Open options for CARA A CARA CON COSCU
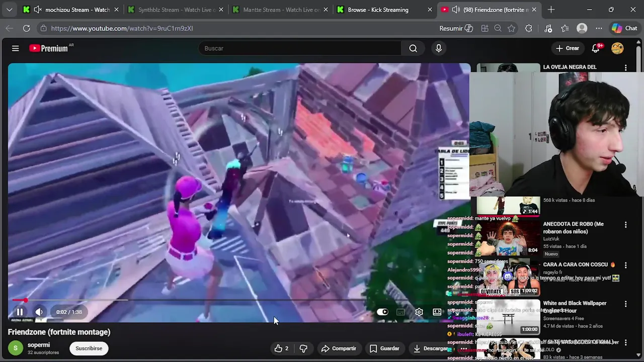Image resolution: width=644 pixels, height=362 pixels. coord(626,265)
